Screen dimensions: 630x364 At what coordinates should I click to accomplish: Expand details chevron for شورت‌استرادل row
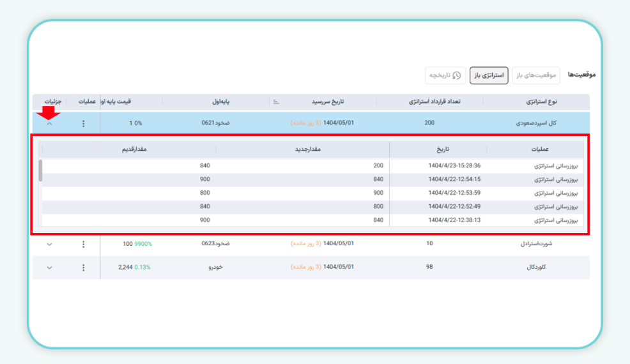[x=50, y=244]
